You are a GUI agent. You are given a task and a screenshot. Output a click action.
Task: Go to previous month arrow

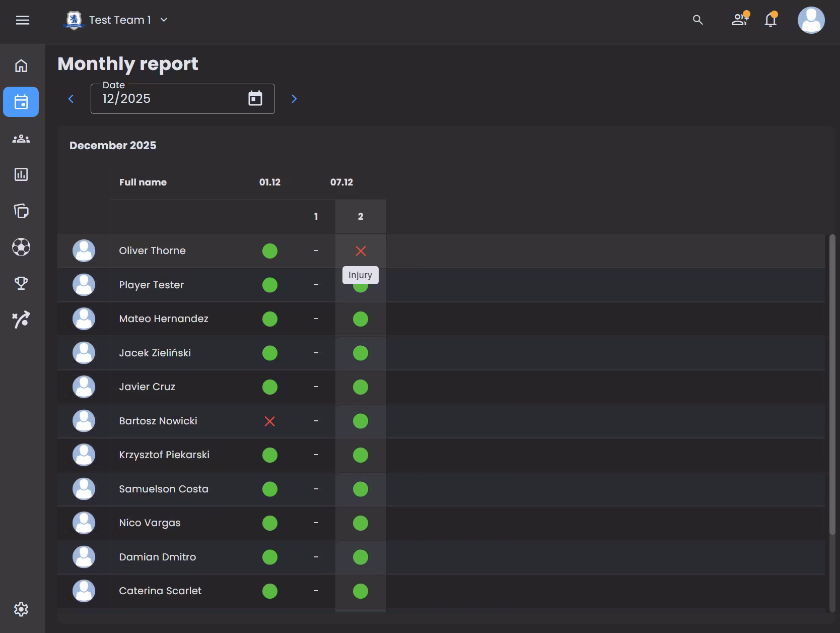(x=71, y=99)
